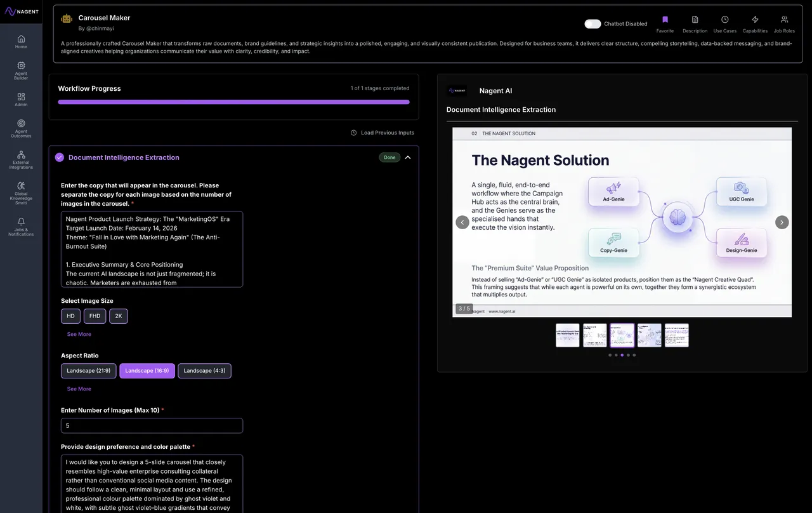This screenshot has height=513, width=812.
Task: Click '1 of 1 stages completed' text
Action: tap(380, 88)
